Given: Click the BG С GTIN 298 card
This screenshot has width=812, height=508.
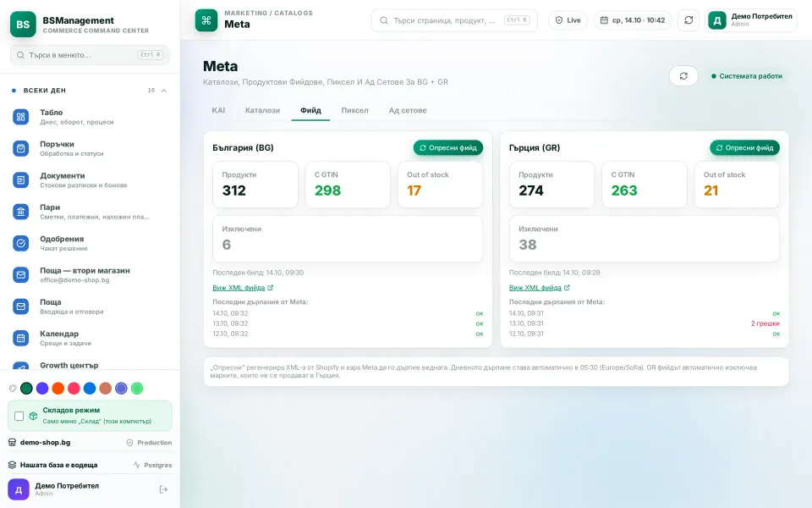Looking at the screenshot, I should [348, 185].
